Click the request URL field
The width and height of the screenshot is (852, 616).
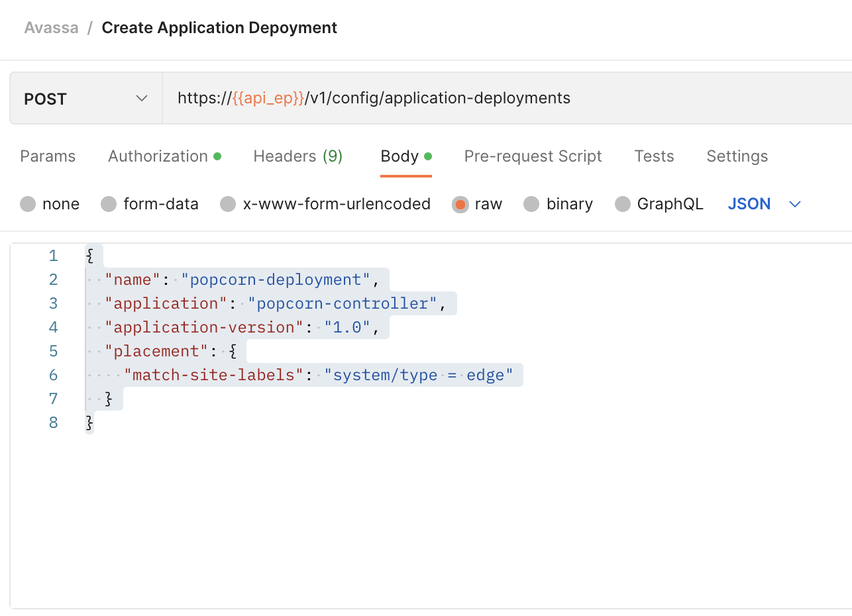click(x=507, y=99)
